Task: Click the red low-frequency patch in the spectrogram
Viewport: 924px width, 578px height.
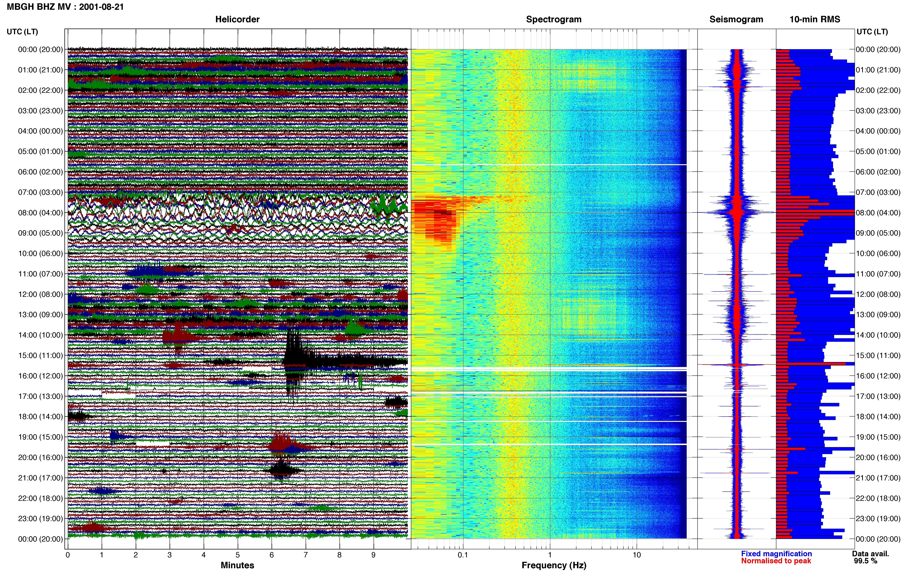Action: (x=436, y=220)
